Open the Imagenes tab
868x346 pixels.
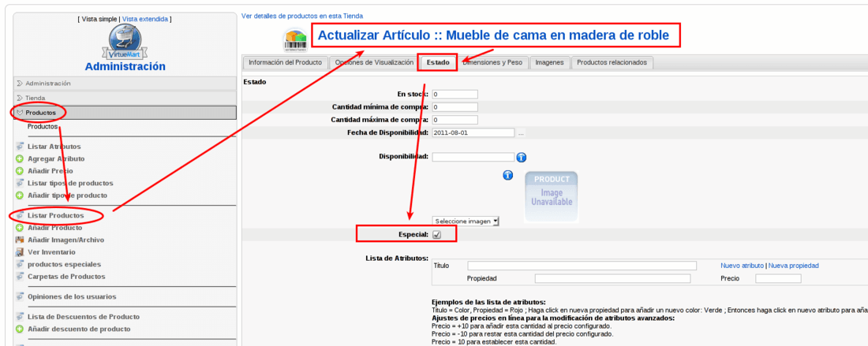click(550, 62)
